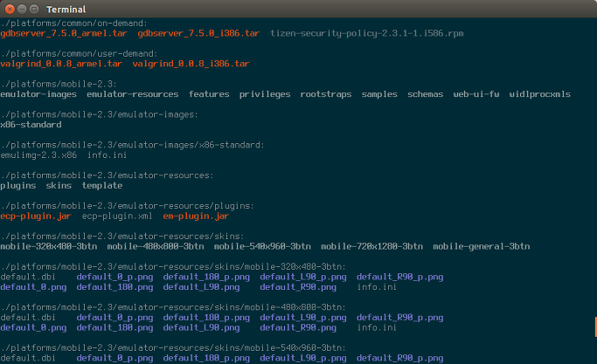
Task: Click the ./platforms/common/user-demand: header line
Action: coord(79,53)
